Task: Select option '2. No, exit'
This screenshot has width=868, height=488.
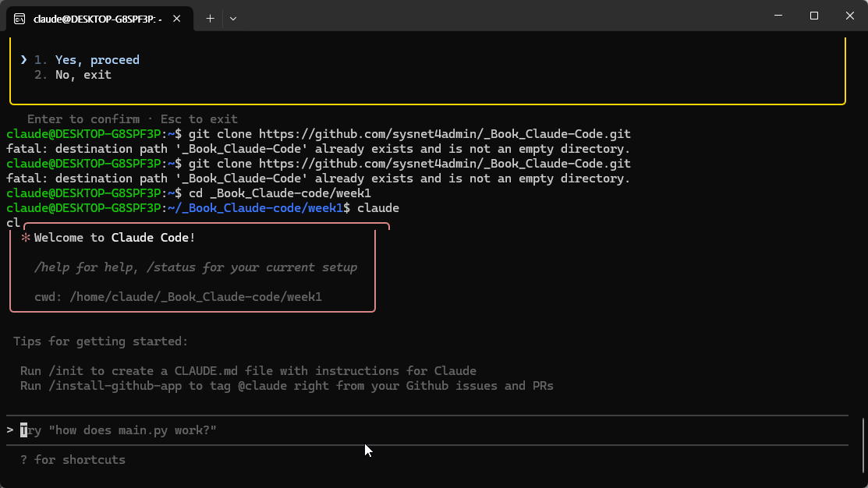Action: [73, 75]
